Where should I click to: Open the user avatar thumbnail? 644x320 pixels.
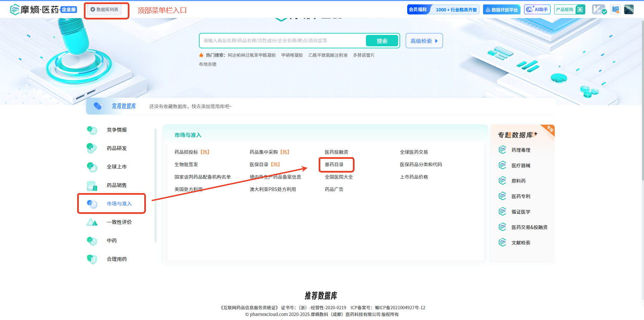coord(629,9)
